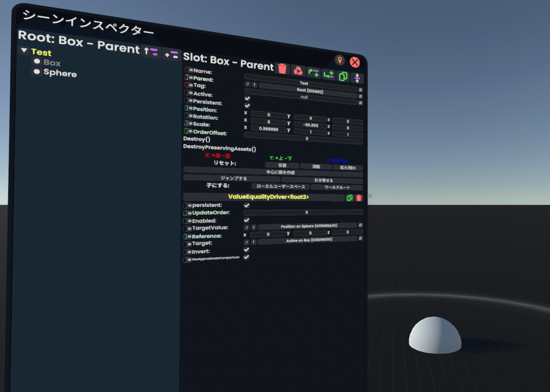Select Sphere slot in hierarchy tree

(60, 73)
